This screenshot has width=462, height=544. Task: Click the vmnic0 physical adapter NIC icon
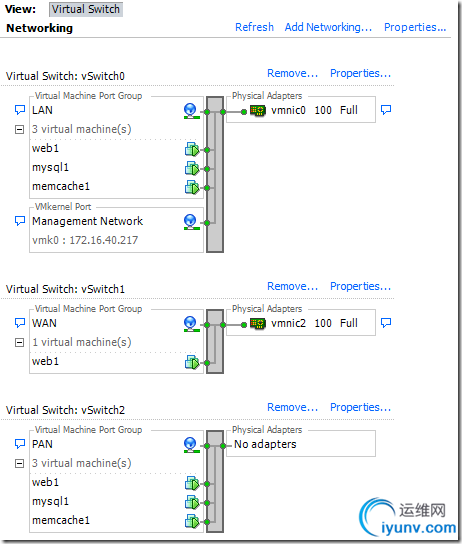(258, 111)
